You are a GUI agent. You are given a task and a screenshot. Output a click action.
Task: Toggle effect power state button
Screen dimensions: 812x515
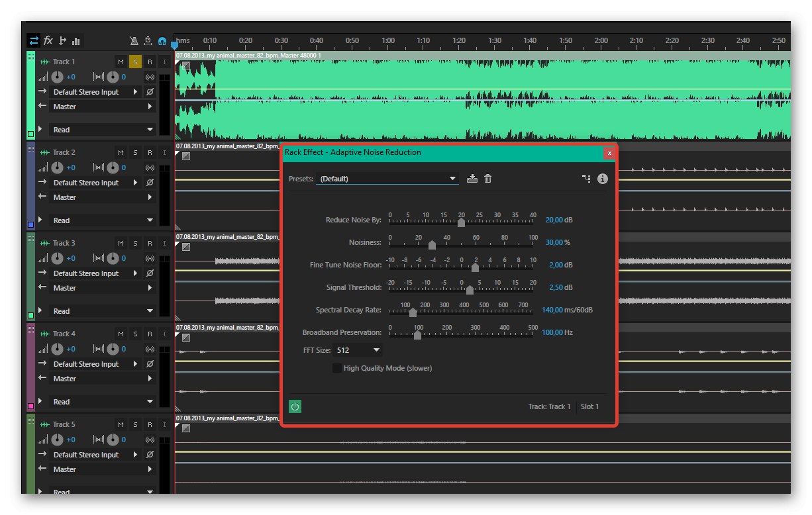coord(295,406)
